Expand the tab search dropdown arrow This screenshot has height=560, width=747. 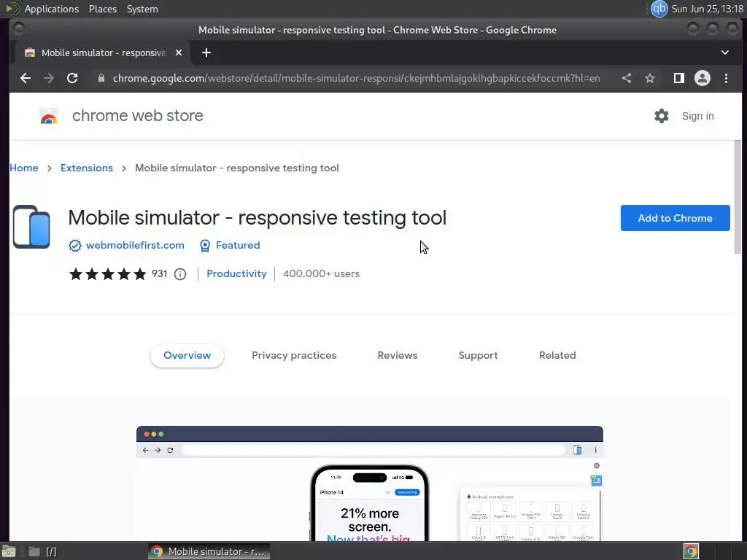click(x=724, y=52)
